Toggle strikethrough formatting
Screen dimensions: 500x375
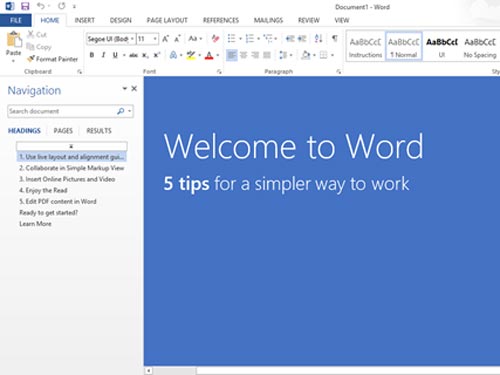click(133, 55)
